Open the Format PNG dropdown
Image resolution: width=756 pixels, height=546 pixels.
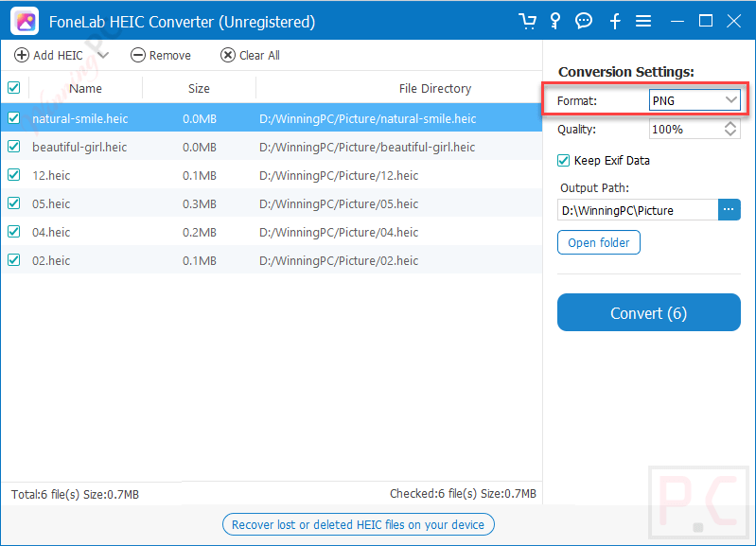pyautogui.click(x=694, y=100)
